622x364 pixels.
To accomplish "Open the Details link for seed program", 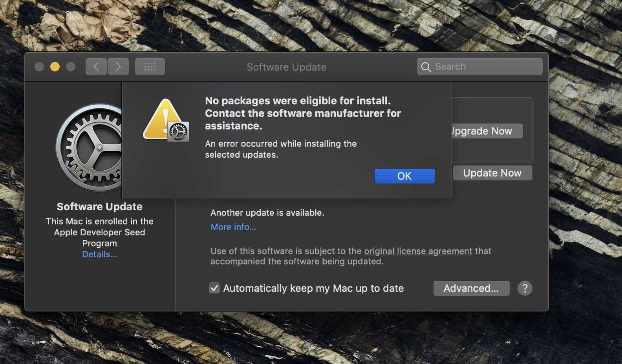I will (100, 254).
